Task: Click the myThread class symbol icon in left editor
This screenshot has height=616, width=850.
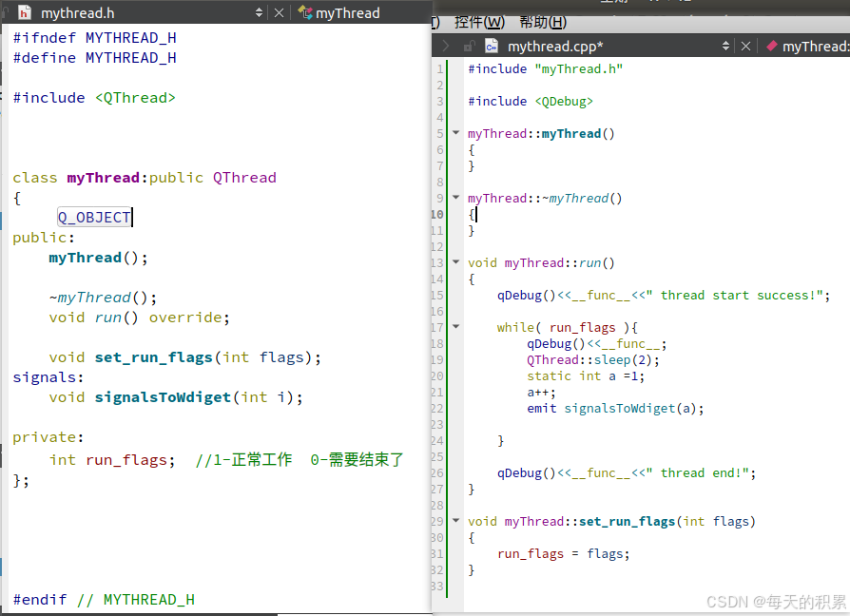Action: (x=304, y=13)
